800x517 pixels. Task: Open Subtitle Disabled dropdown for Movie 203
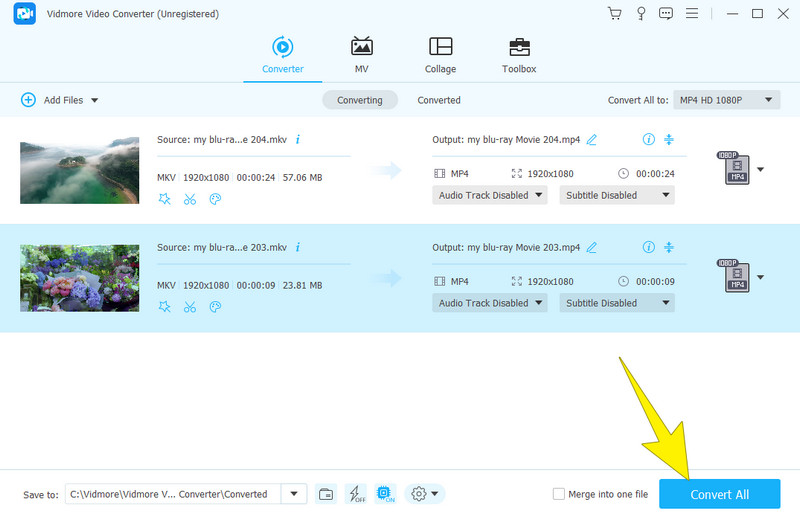pyautogui.click(x=616, y=303)
